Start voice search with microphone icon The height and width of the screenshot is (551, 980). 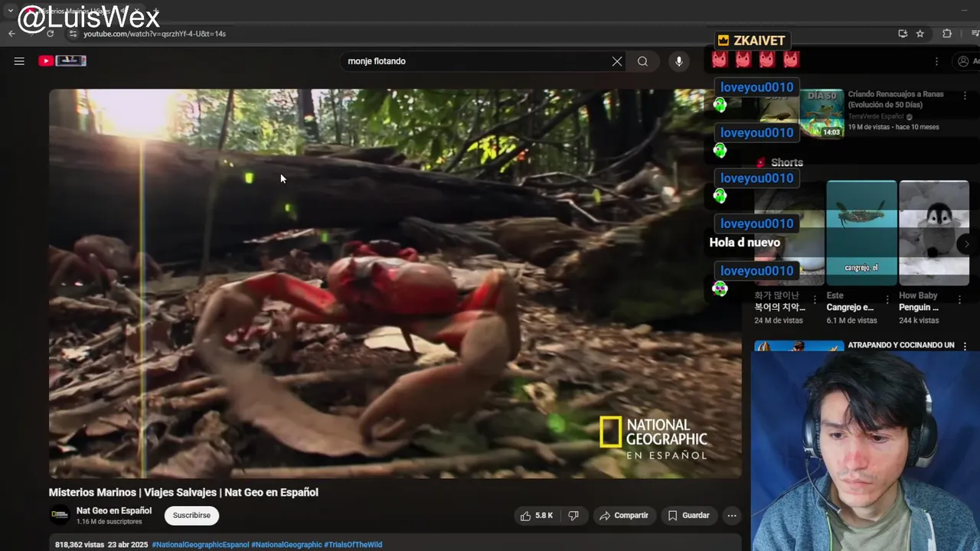point(679,61)
